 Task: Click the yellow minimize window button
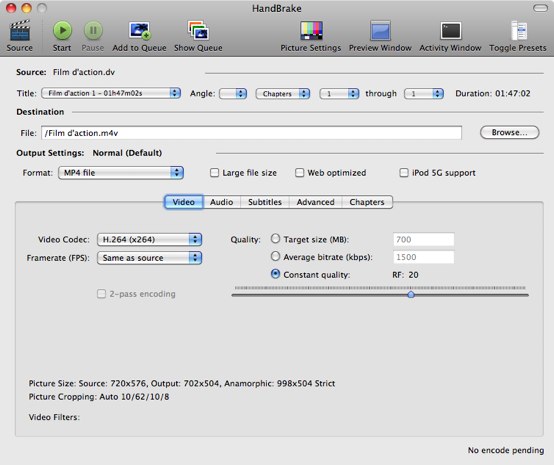(26, 8)
